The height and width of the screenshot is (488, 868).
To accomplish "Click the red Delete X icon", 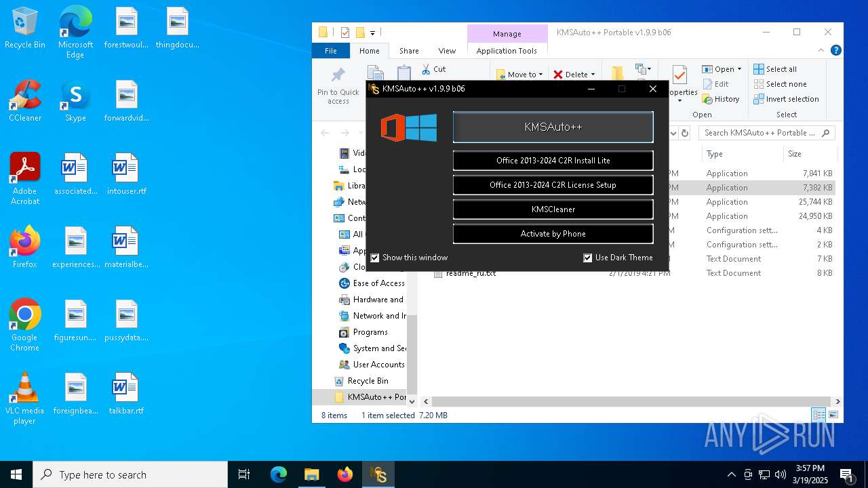I will pyautogui.click(x=558, y=75).
